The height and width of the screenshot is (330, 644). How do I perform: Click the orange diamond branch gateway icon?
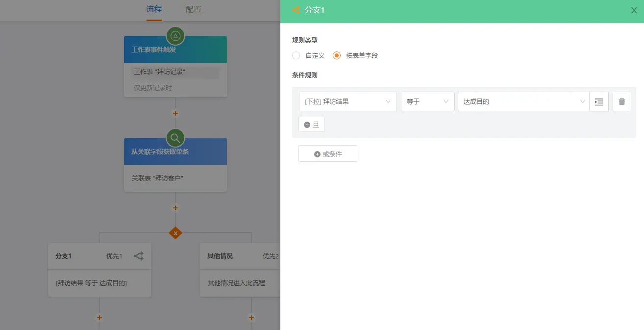(x=175, y=233)
